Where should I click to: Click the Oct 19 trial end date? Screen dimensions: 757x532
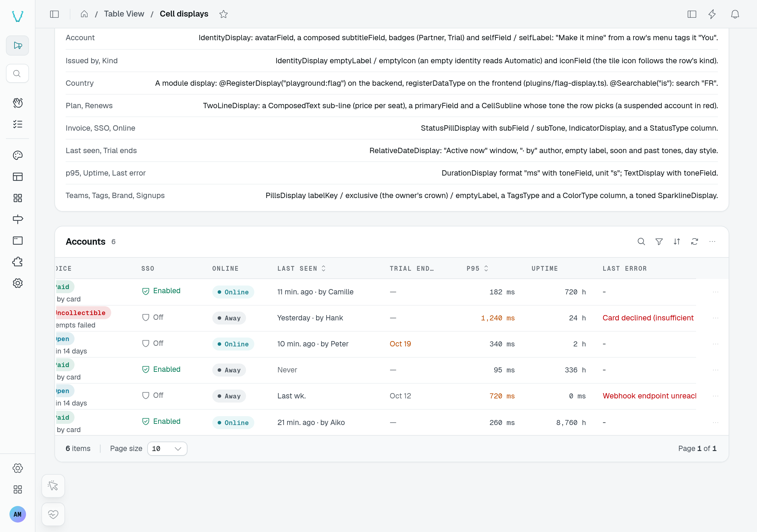click(x=400, y=344)
